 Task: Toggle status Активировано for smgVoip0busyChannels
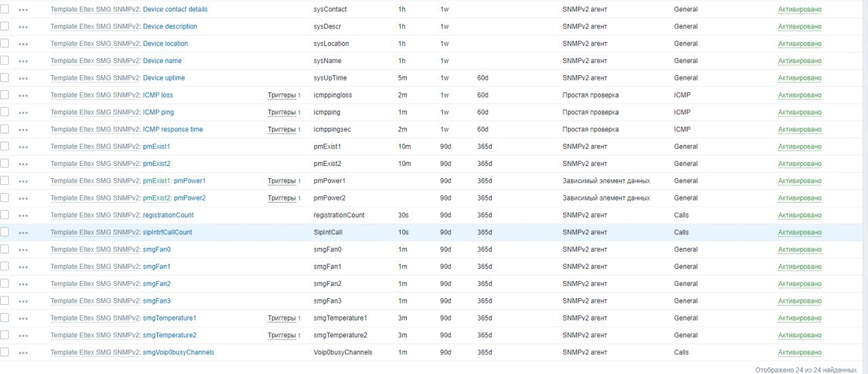tap(800, 352)
